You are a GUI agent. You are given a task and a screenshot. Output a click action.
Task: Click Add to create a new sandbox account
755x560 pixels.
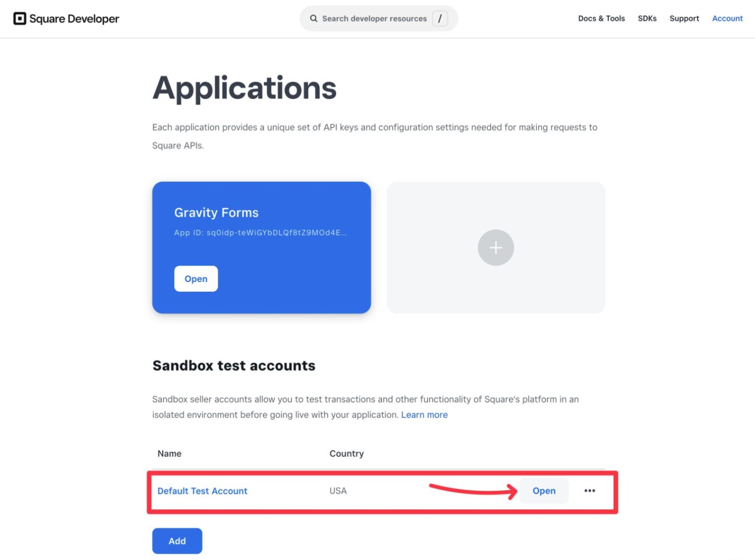(177, 540)
